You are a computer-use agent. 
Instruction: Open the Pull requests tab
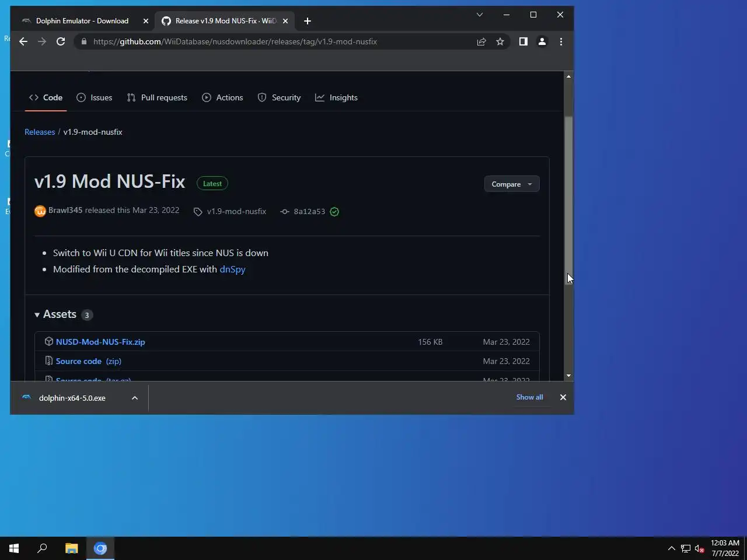(x=157, y=97)
